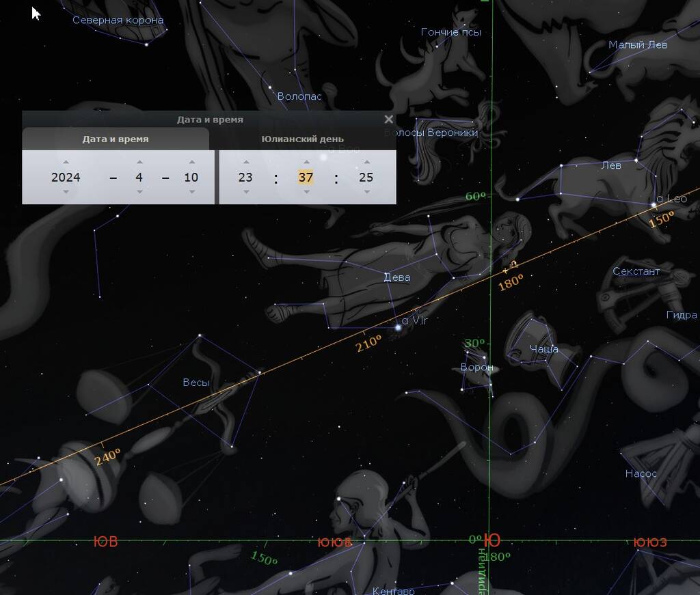This screenshot has width=700, height=595.
Task: Select the star α Vir (Spica)
Action: (399, 327)
